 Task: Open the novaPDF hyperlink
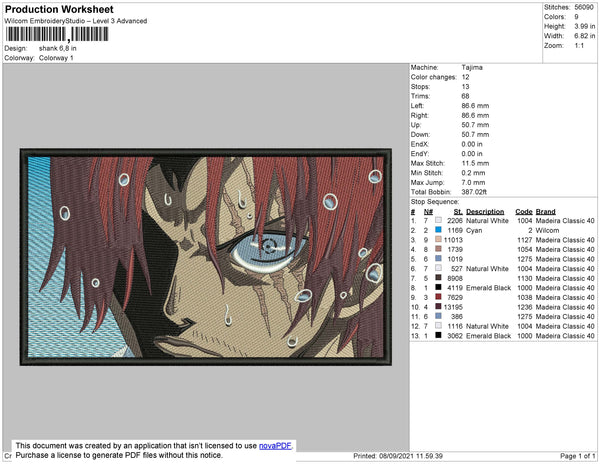click(275, 446)
